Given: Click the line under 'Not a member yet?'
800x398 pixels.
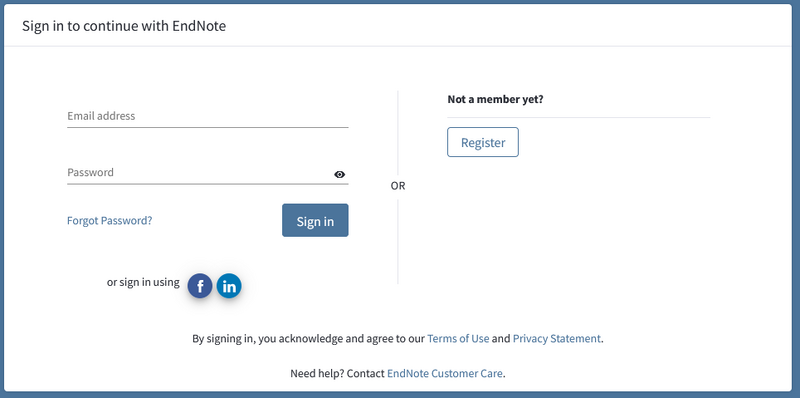Looking at the screenshot, I should [579, 117].
